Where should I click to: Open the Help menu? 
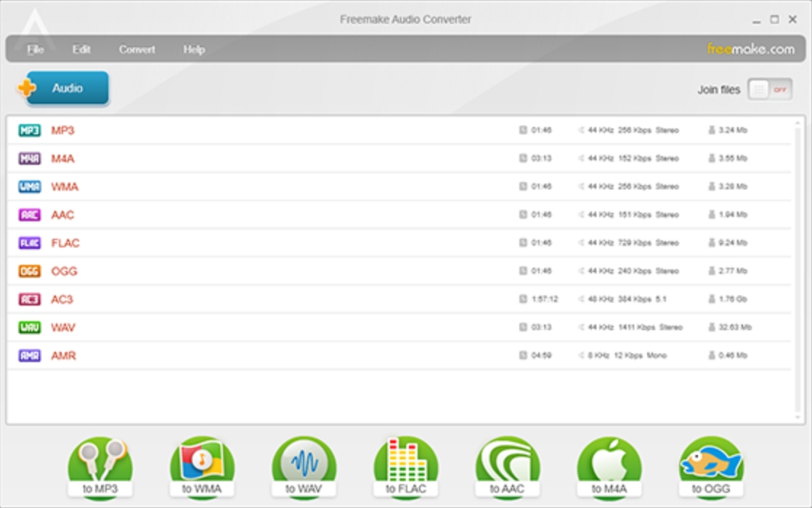pos(194,49)
